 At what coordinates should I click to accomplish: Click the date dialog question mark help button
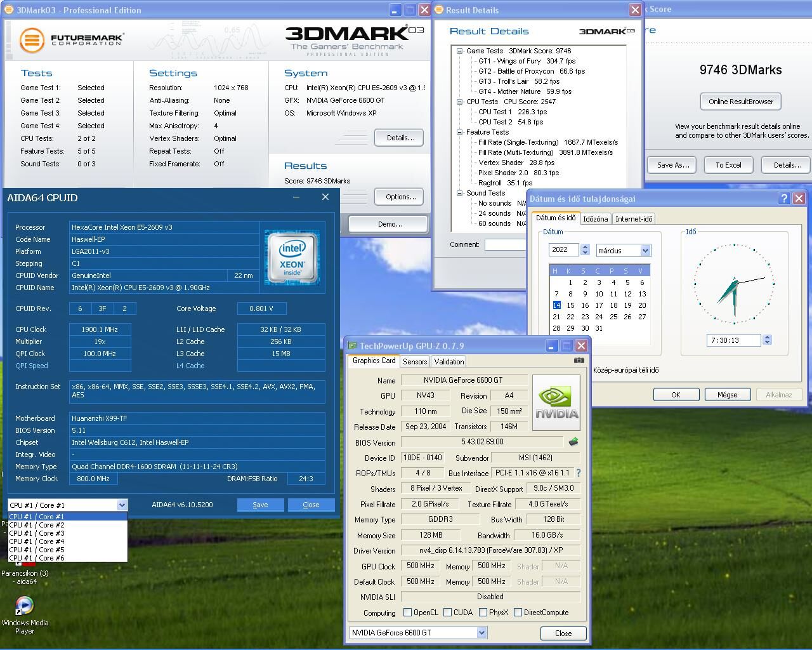[x=784, y=199]
